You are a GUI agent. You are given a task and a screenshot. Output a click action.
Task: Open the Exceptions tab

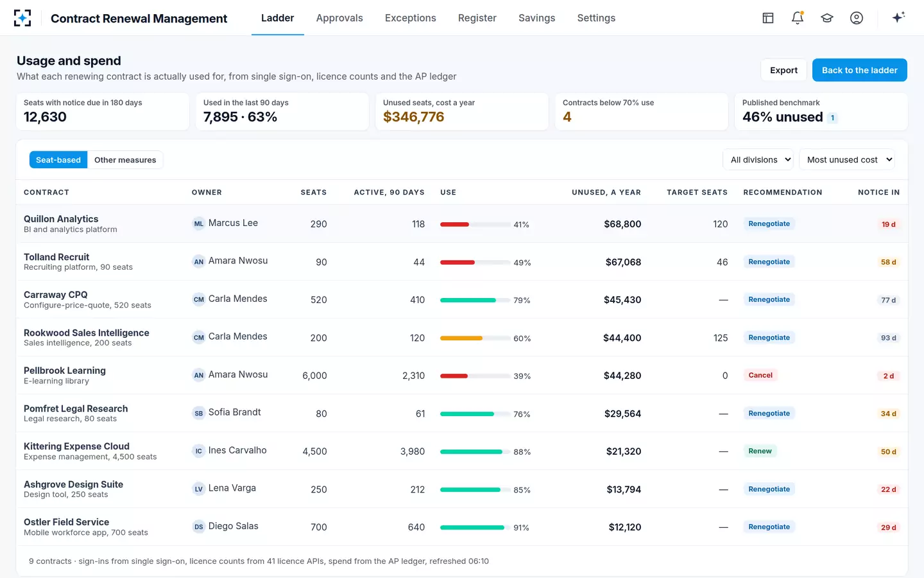coord(411,18)
